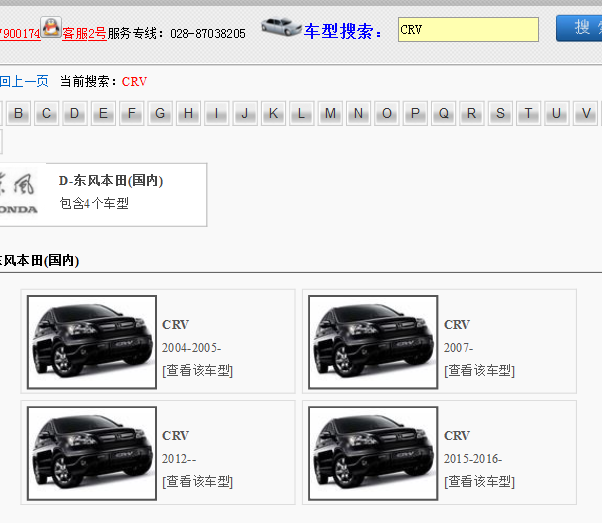This screenshot has height=523, width=602.
Task: Click the CRV title above 2015-2016-
Action: [x=457, y=435]
